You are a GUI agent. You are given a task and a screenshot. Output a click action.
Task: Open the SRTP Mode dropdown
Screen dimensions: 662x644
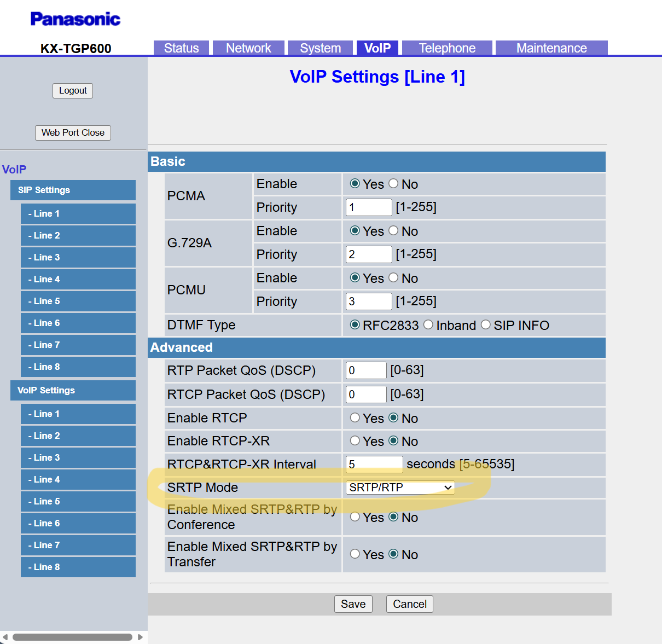[x=400, y=488]
